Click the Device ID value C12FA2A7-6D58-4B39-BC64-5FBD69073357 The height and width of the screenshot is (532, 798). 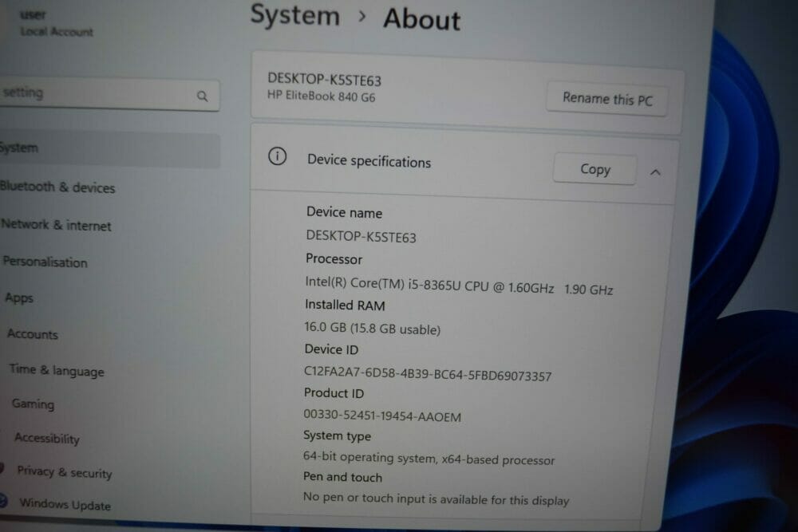tap(428, 374)
